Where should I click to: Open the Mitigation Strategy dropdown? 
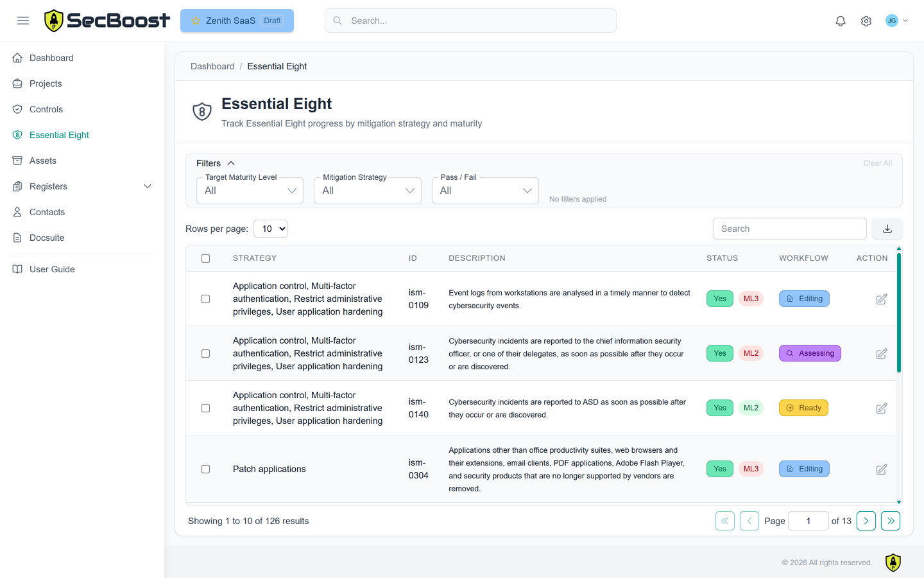coord(367,190)
